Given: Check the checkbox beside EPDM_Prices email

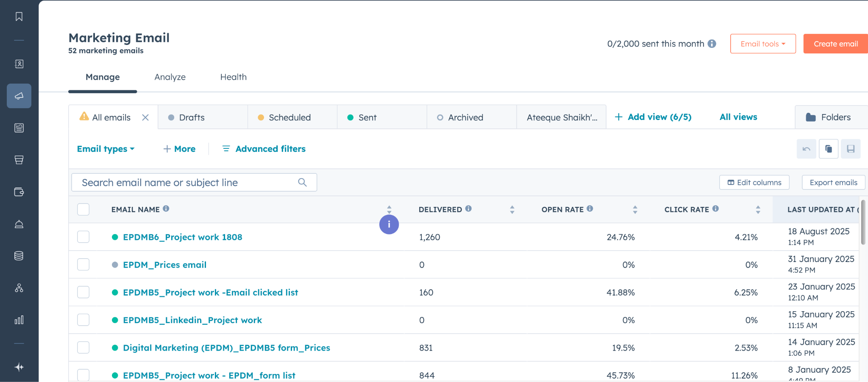Looking at the screenshot, I should point(83,264).
